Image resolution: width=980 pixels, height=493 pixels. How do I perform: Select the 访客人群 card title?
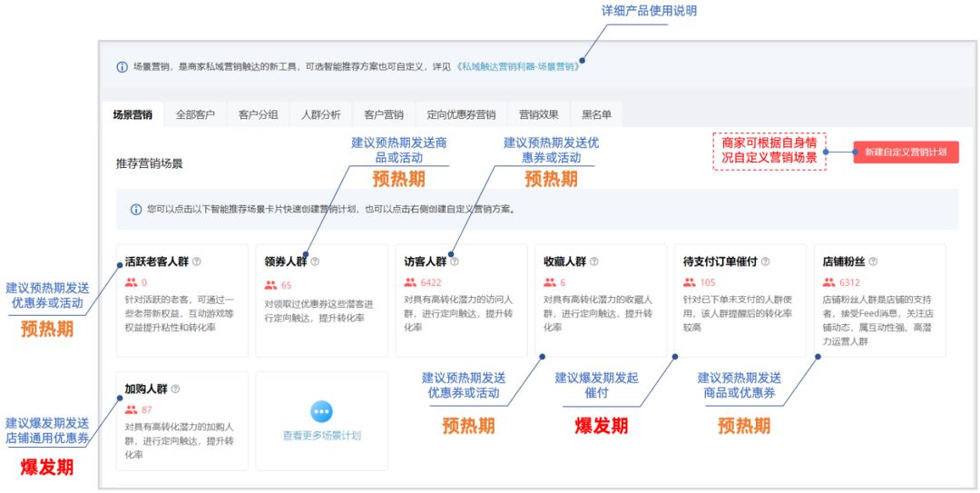click(425, 261)
